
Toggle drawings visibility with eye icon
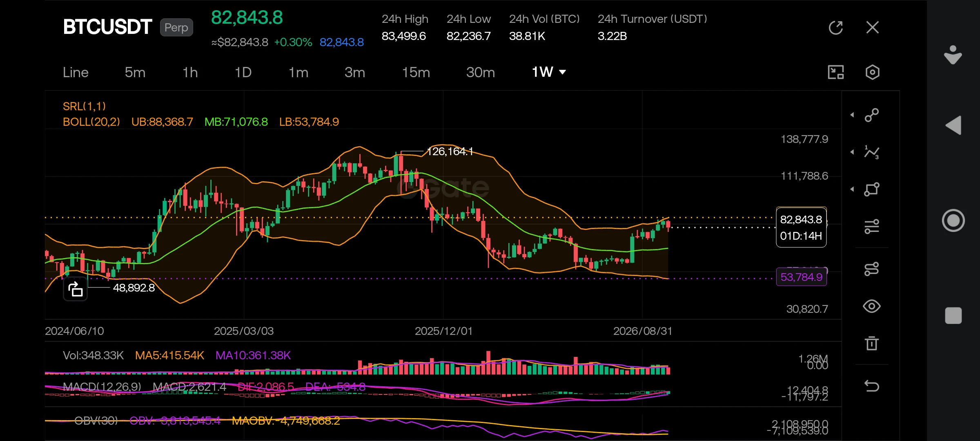pyautogui.click(x=872, y=306)
